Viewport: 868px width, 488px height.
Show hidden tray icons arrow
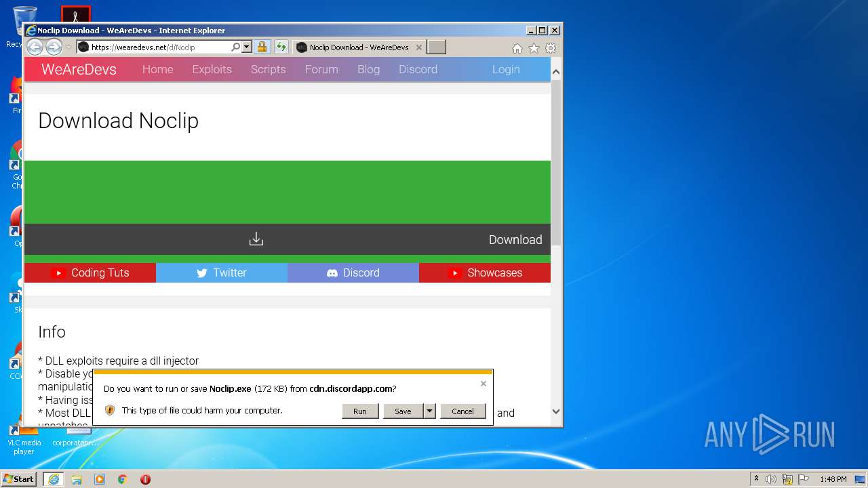756,479
